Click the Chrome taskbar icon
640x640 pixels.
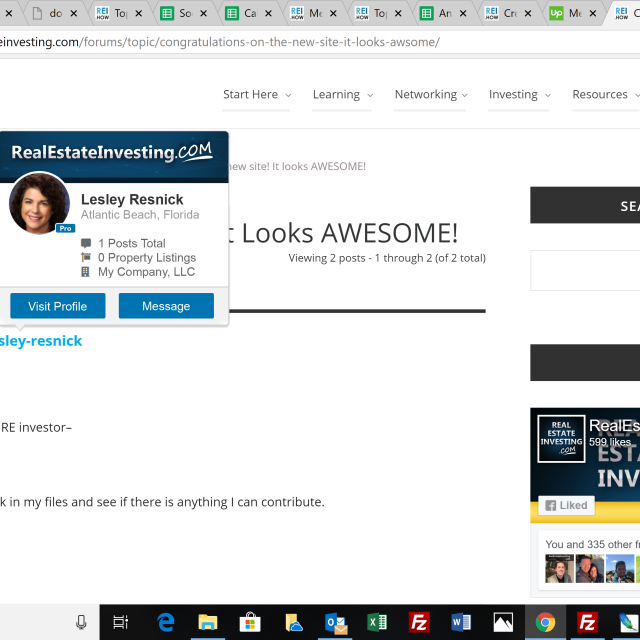[x=545, y=622]
